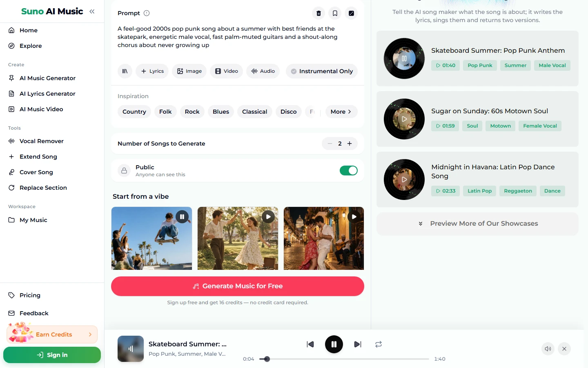Open AI Music Generator in sidebar
The height and width of the screenshot is (368, 588).
(47, 78)
